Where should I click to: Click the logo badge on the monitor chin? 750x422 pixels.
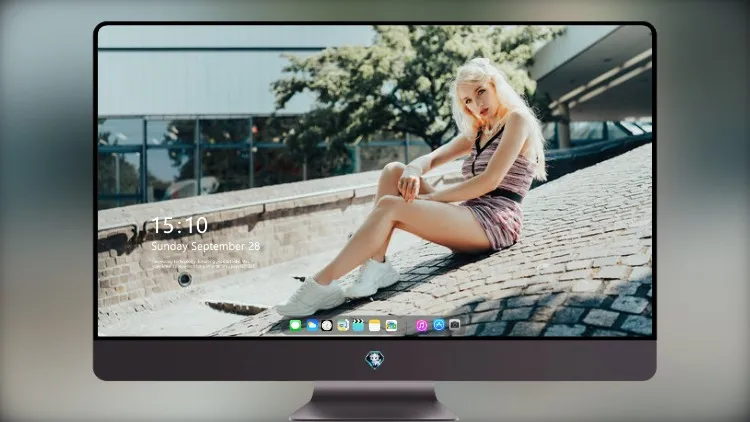(x=375, y=360)
